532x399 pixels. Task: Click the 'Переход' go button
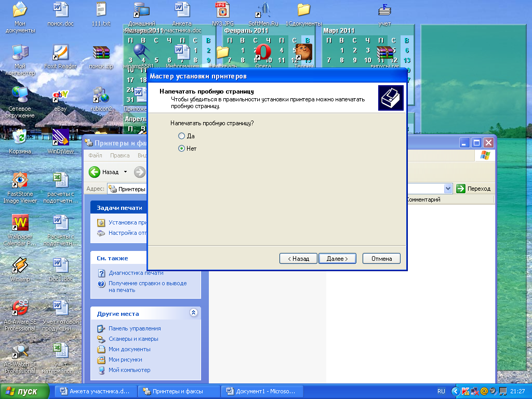474,189
